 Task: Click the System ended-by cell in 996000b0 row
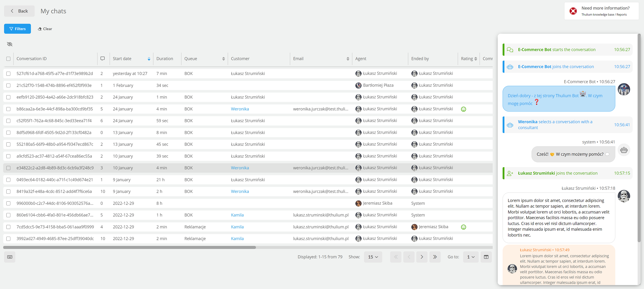coord(418,203)
